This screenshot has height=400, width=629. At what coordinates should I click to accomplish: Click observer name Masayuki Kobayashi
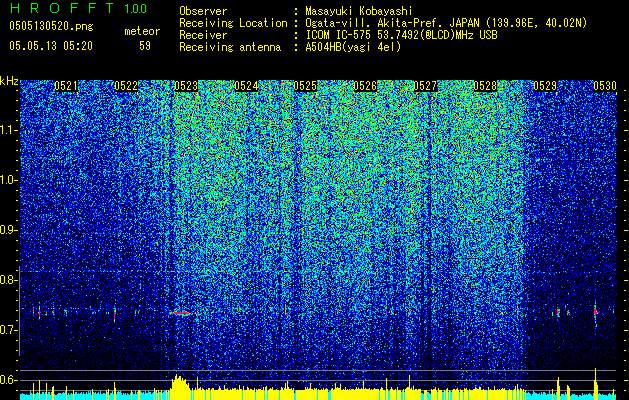(359, 11)
